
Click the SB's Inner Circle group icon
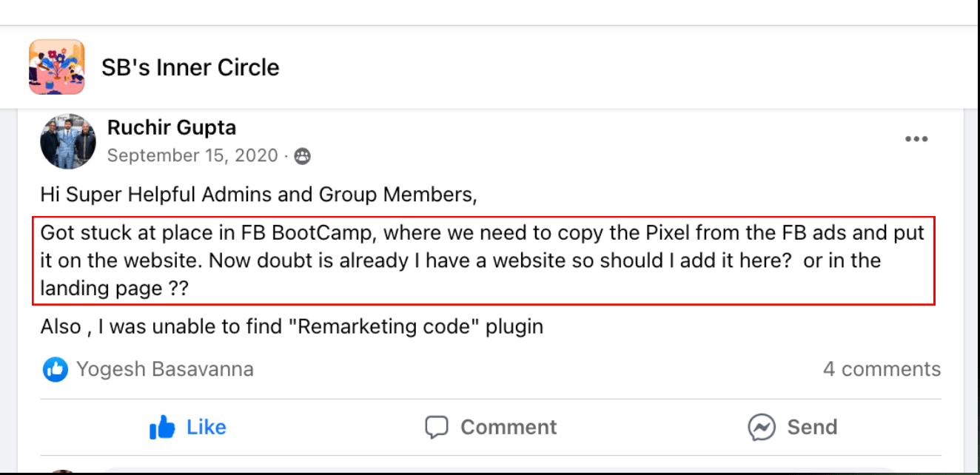point(56,67)
